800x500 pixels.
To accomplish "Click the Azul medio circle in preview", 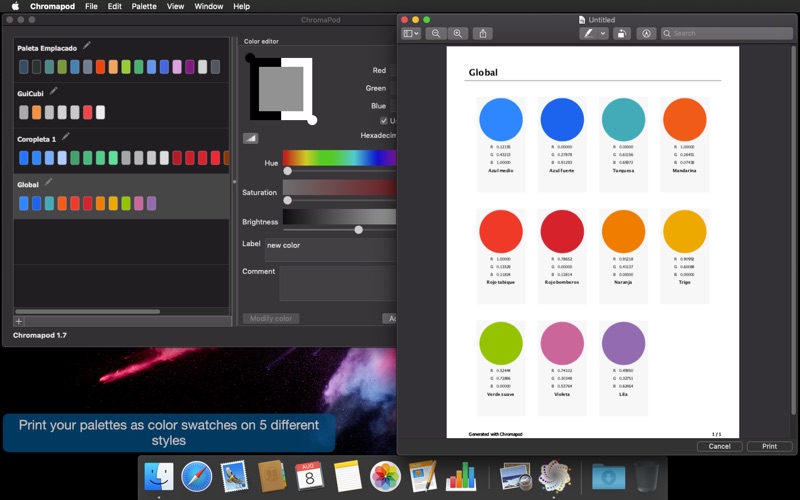I will [x=501, y=119].
